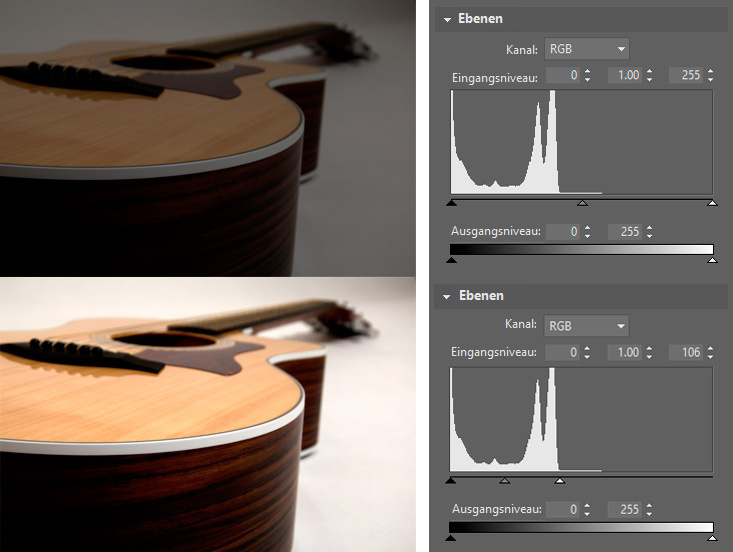Click white Eingangsniveau field showing 255

[x=686, y=75]
